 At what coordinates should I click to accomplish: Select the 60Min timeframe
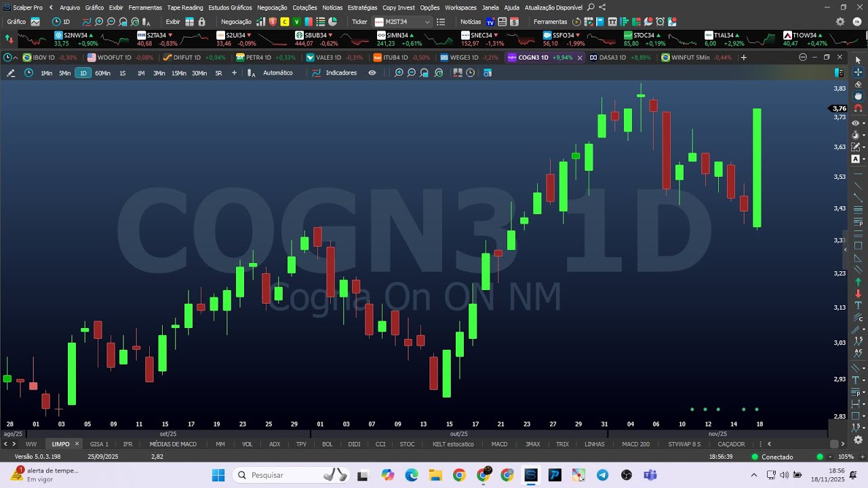point(102,73)
